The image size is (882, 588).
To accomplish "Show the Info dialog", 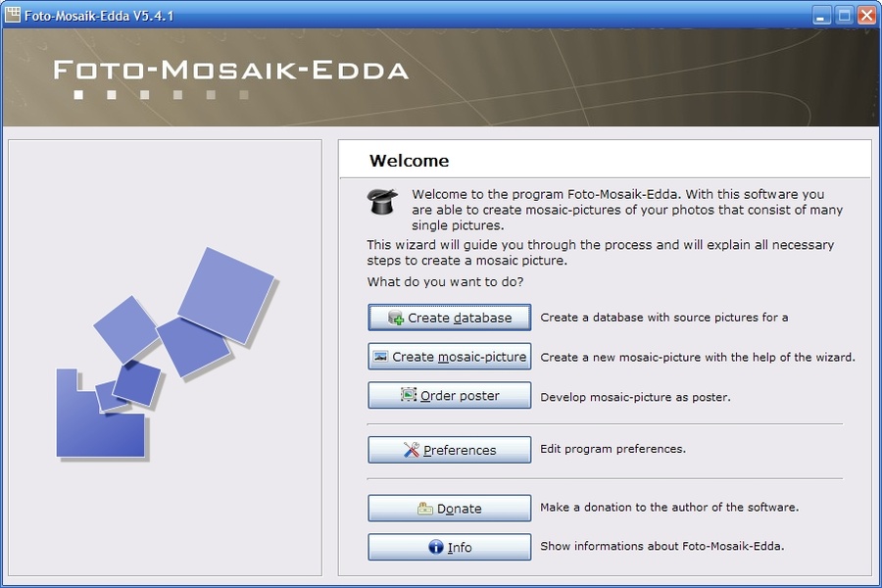I will coord(450,547).
